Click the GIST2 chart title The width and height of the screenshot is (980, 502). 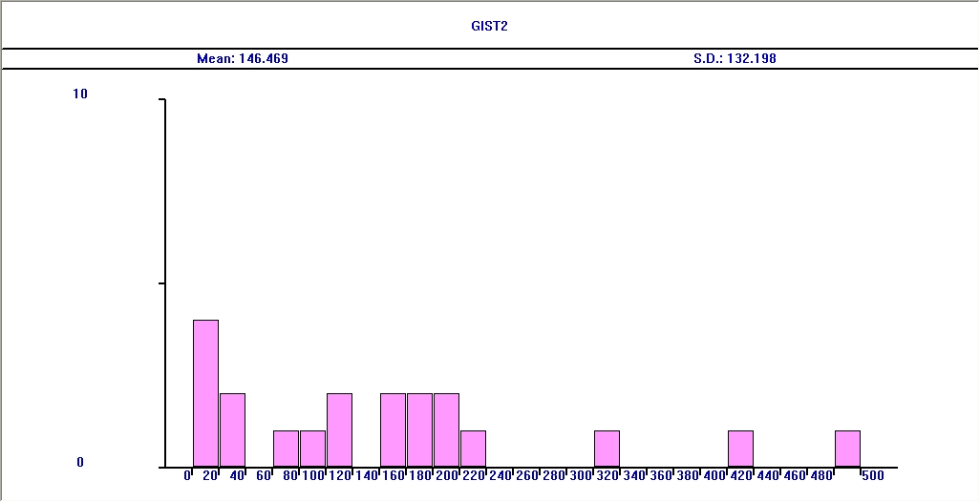(x=489, y=27)
